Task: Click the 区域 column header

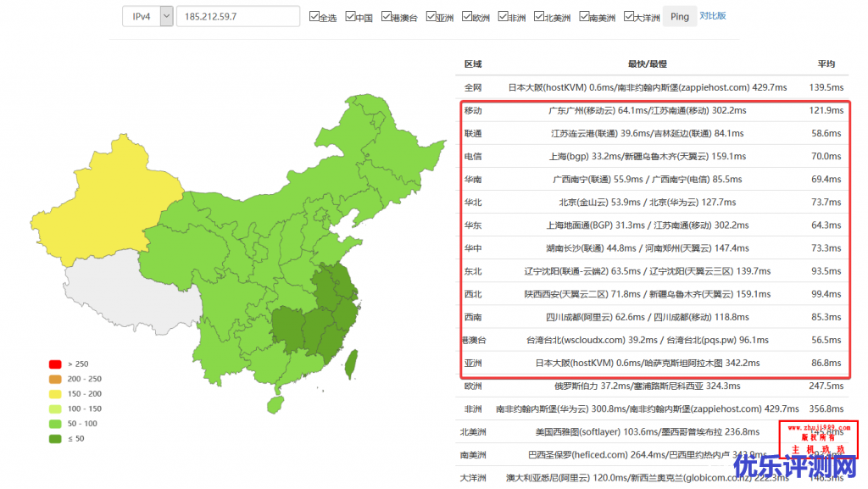Action: pos(473,64)
